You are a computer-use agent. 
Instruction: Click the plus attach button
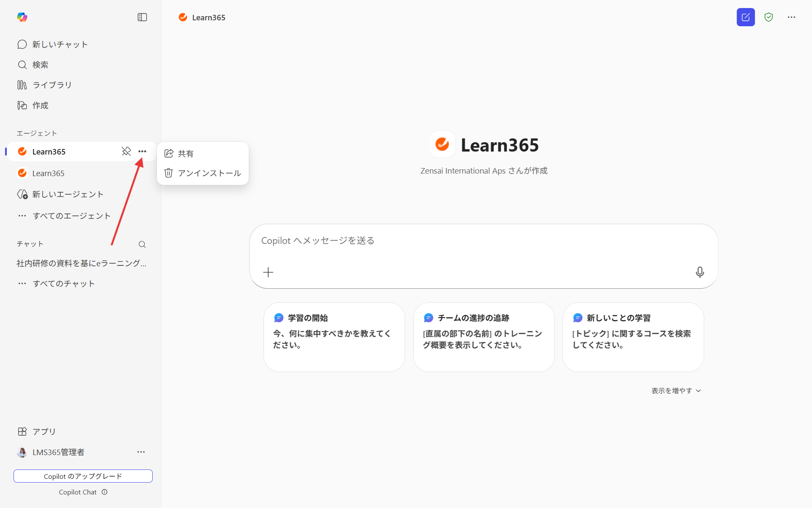pos(268,272)
